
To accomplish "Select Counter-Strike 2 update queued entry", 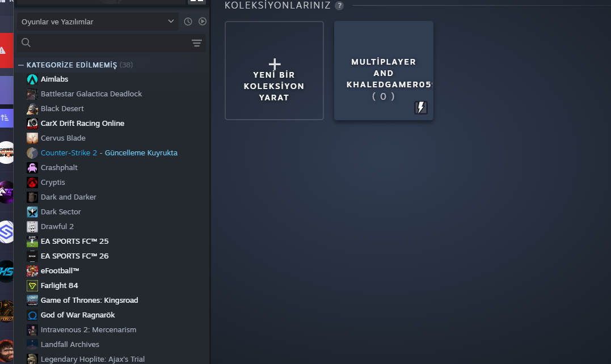I will [109, 153].
